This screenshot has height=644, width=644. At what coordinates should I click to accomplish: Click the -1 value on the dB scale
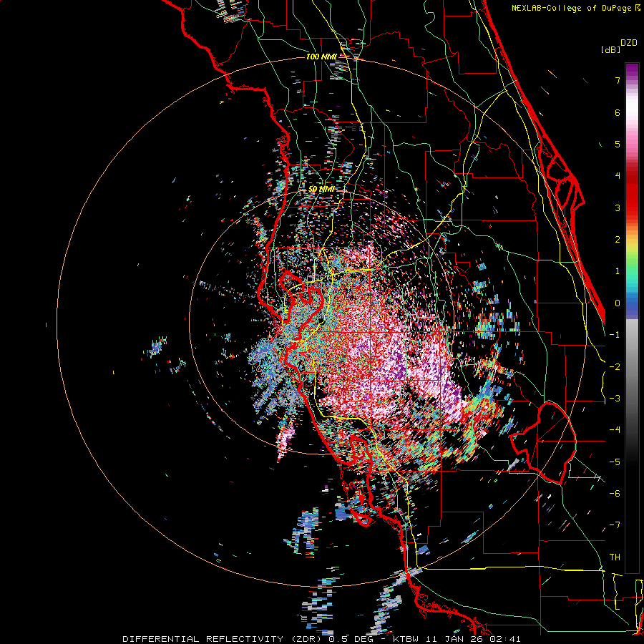[615, 335]
